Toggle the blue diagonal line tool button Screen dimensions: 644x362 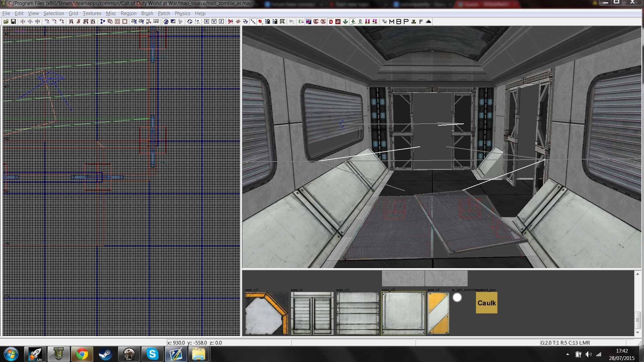253,21
